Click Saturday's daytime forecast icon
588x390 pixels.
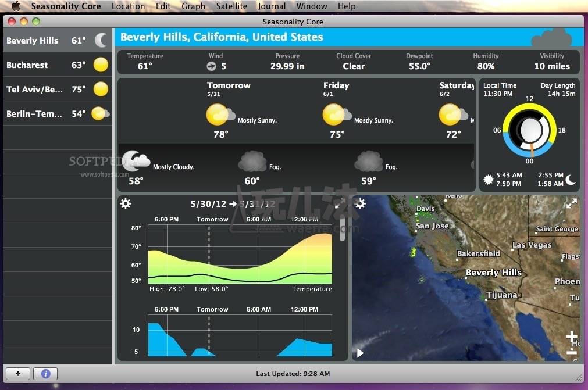click(453, 115)
